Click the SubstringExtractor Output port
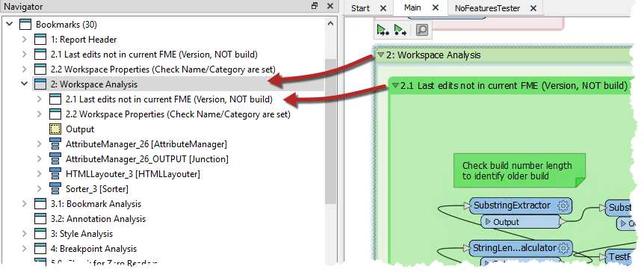This screenshot has height=272, width=644. [x=521, y=222]
